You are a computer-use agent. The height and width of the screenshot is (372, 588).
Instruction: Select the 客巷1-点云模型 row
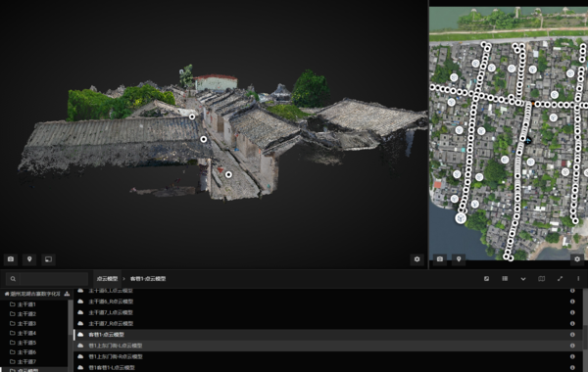[327, 335]
